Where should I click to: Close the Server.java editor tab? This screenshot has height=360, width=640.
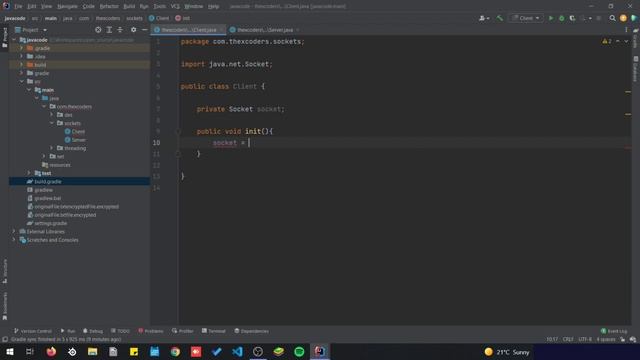298,30
